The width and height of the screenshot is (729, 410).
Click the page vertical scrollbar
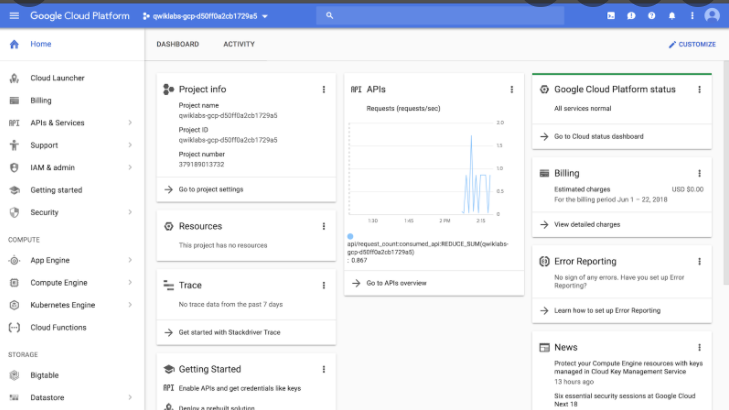[x=726, y=172]
